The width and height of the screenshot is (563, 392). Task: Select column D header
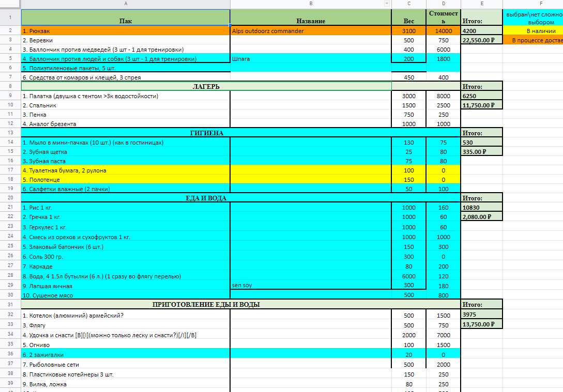click(444, 4)
